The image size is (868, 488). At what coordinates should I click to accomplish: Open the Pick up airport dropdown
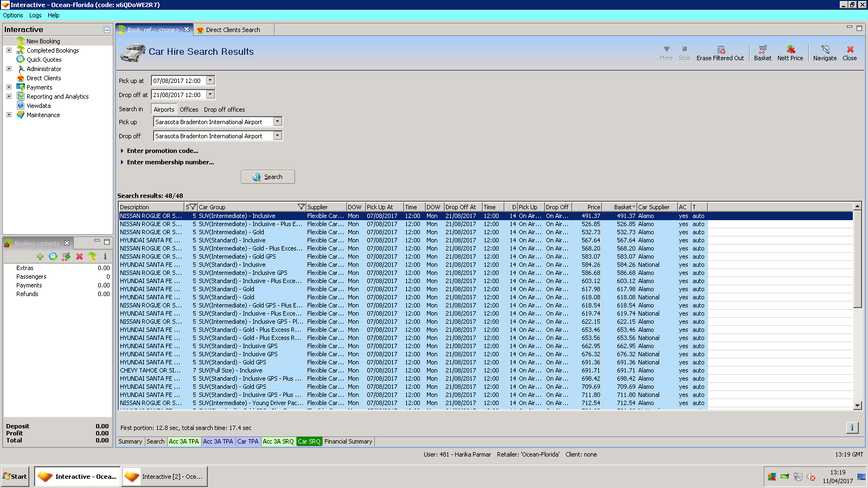coord(277,122)
